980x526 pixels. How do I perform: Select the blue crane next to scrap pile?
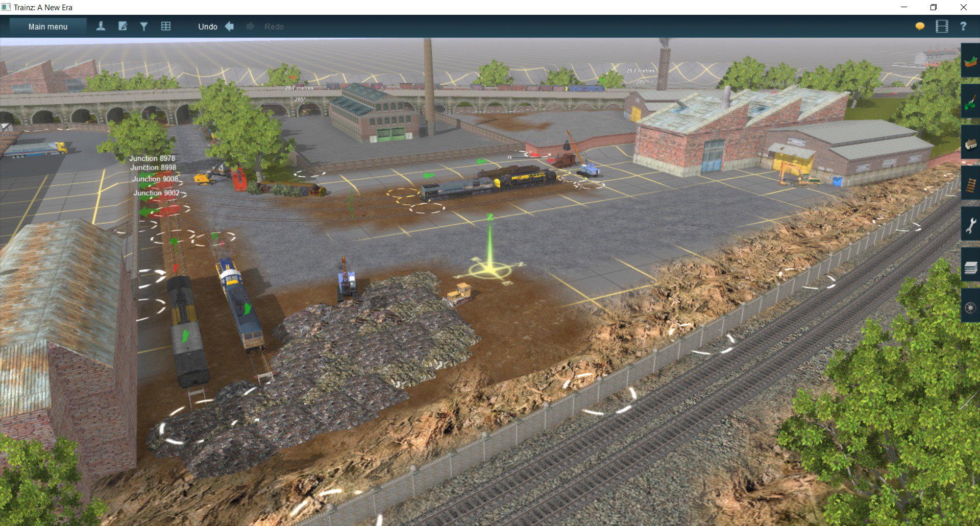[x=347, y=279]
